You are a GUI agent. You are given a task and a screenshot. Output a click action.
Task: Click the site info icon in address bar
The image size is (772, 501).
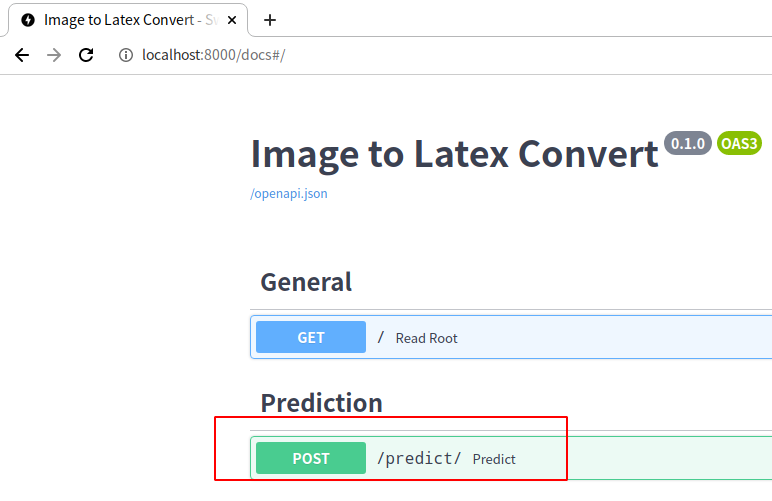(126, 55)
